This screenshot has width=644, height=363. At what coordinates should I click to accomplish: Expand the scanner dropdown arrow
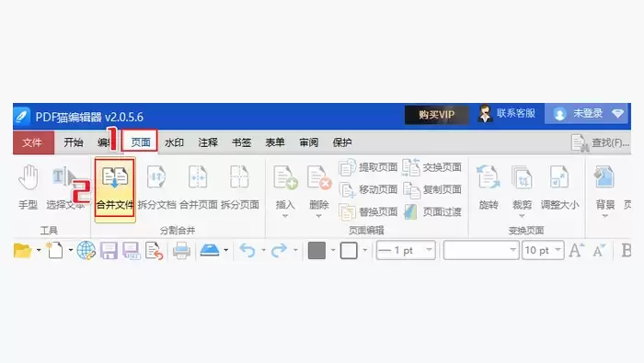pos(226,250)
